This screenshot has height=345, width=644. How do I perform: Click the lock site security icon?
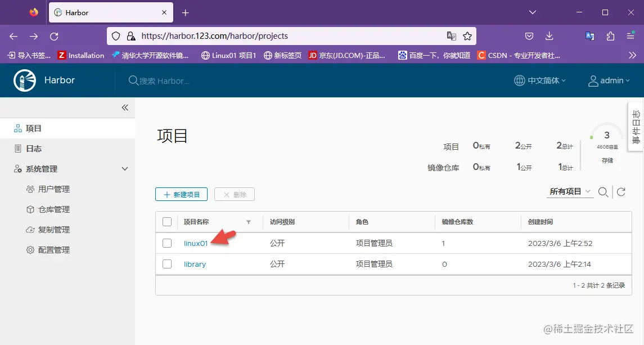tap(131, 36)
